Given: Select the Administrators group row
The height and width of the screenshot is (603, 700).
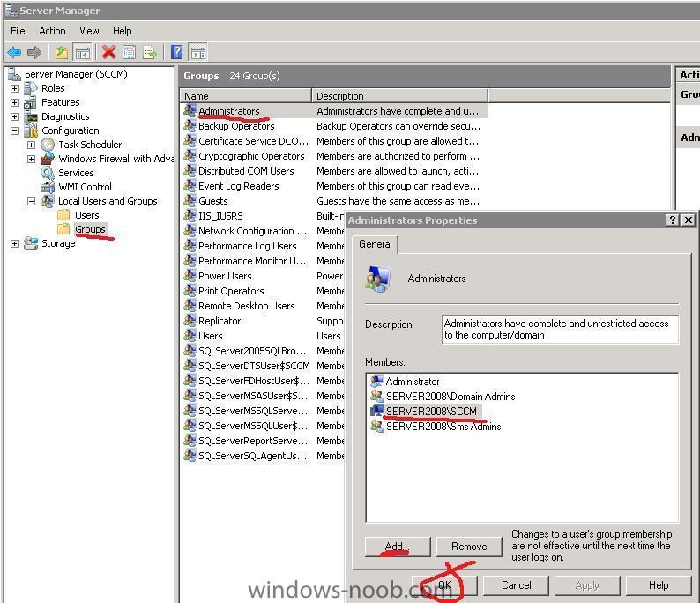Looking at the screenshot, I should (334, 111).
